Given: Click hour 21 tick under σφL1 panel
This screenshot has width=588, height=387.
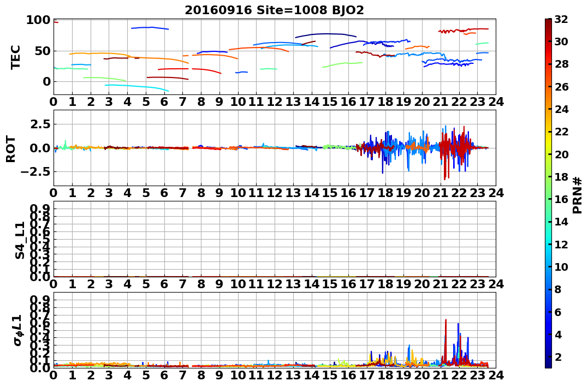Looking at the screenshot, I should click(441, 375).
